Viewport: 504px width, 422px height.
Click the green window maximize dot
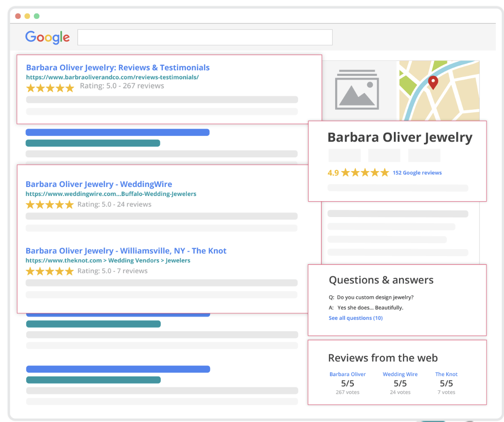(37, 16)
